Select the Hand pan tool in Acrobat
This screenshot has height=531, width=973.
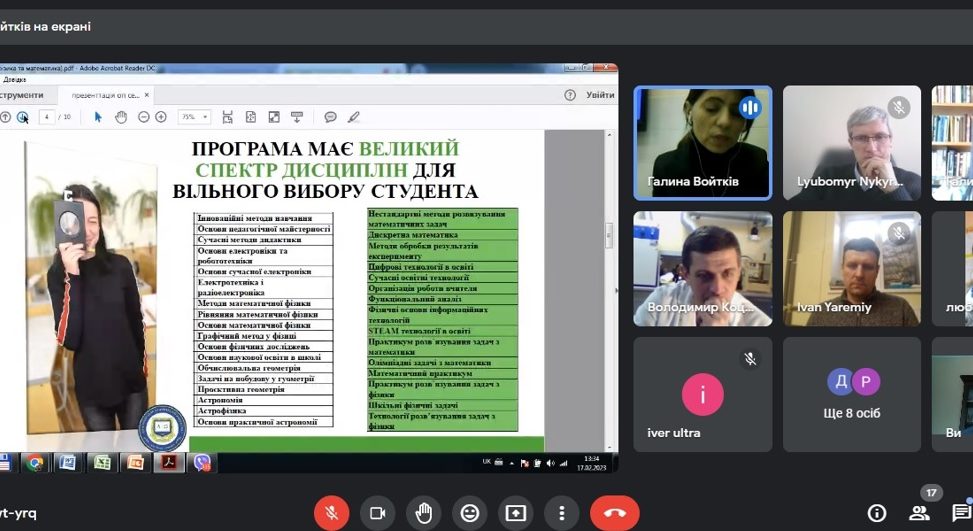121,117
